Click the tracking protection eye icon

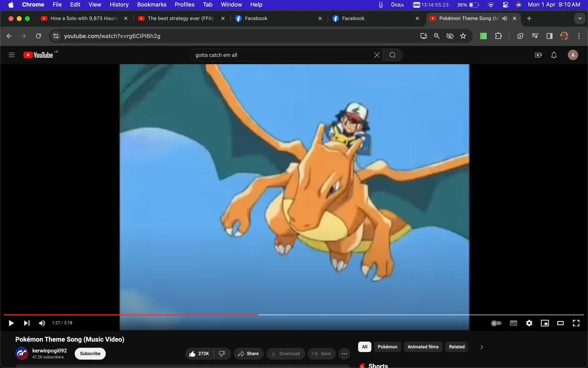450,36
